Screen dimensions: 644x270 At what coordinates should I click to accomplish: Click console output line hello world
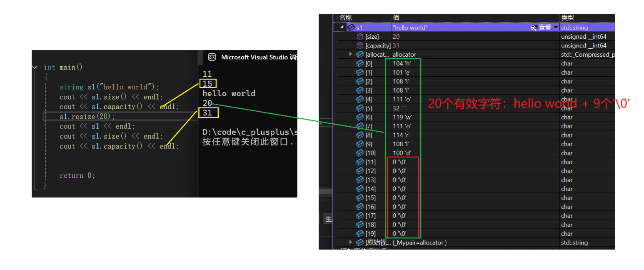click(x=229, y=93)
